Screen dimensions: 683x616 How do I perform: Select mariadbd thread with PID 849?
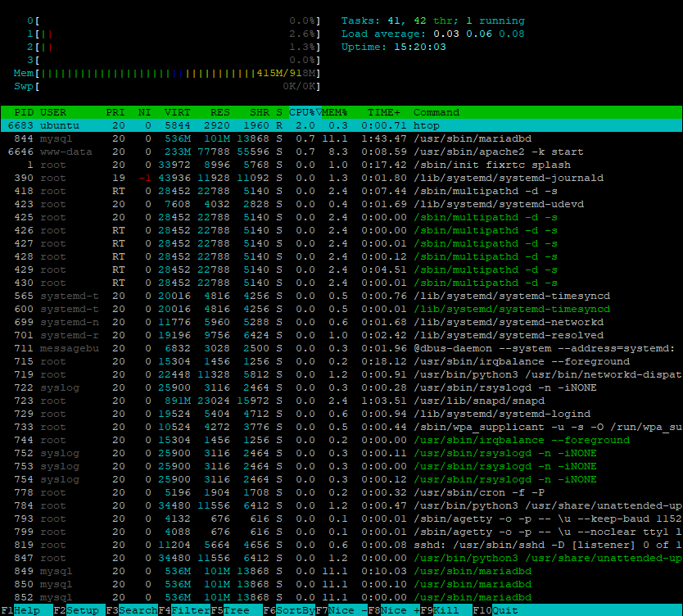[x=341, y=571]
